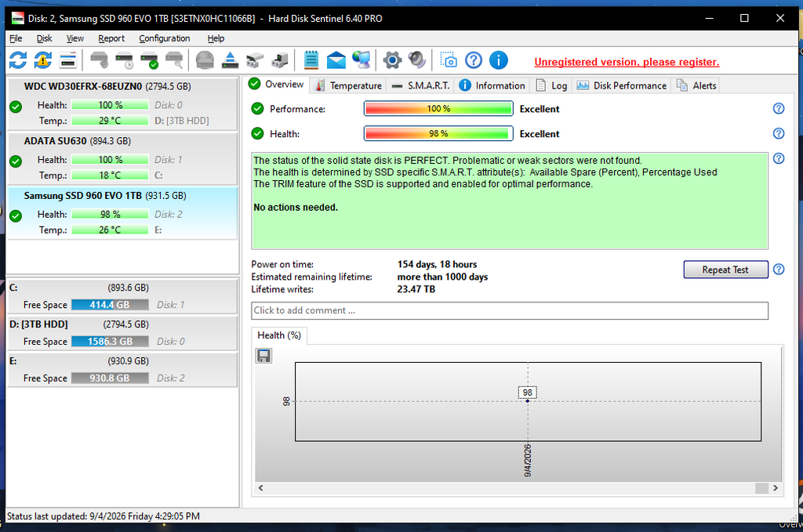Click the gray disk with shield icon
Viewport: 803px width, 532px height.
click(x=99, y=60)
